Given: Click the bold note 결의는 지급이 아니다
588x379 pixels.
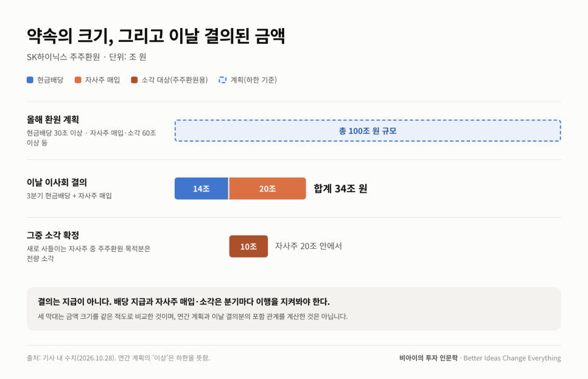Looking at the screenshot, I should (74, 302).
